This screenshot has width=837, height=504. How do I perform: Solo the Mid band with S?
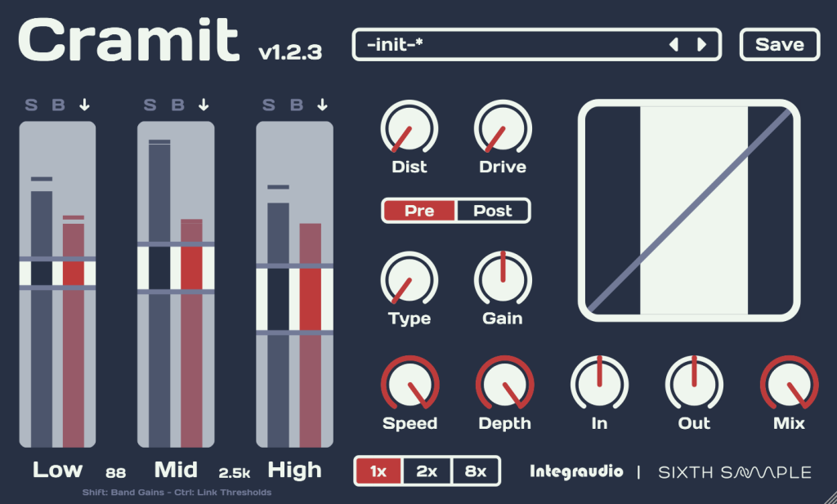(x=150, y=105)
